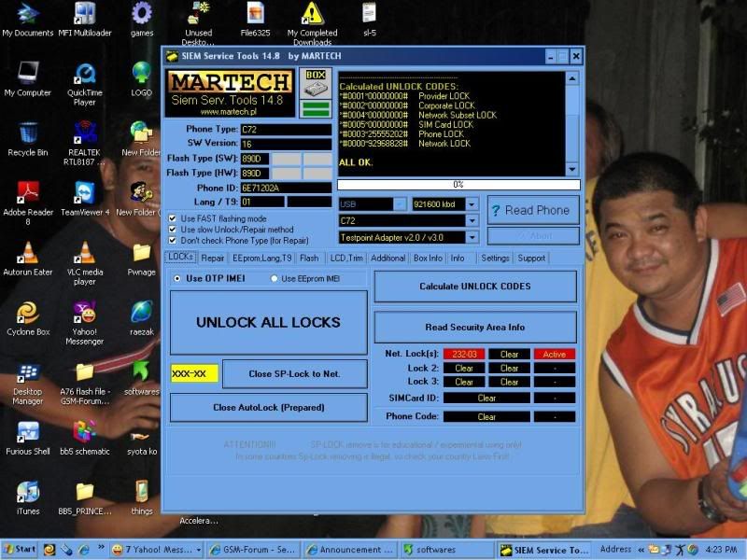Launch QuickTime Player from the desktop
This screenshot has height=560, width=747.
(x=85, y=84)
